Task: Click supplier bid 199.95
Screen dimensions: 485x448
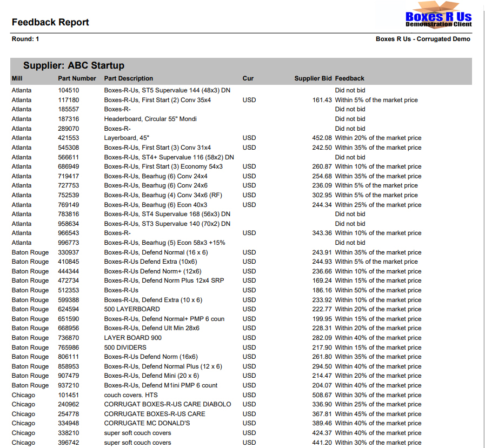Action: [x=322, y=319]
